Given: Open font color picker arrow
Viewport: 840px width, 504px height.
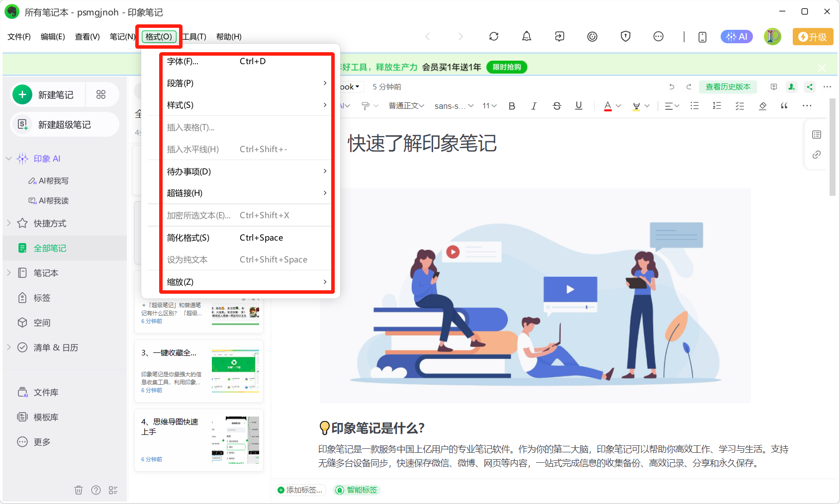Looking at the screenshot, I should (x=619, y=105).
